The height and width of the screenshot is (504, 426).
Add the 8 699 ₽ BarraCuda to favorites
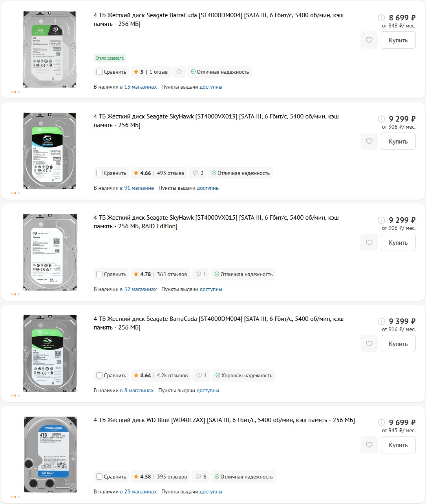click(369, 40)
